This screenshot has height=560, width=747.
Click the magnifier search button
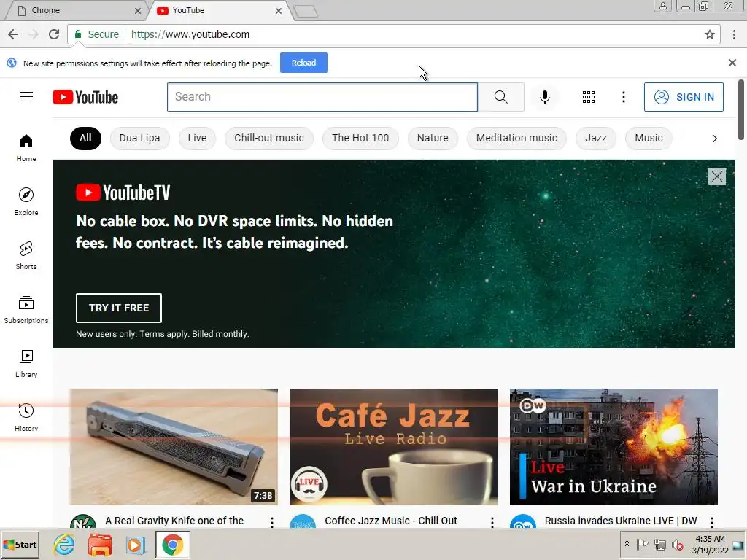coord(500,97)
